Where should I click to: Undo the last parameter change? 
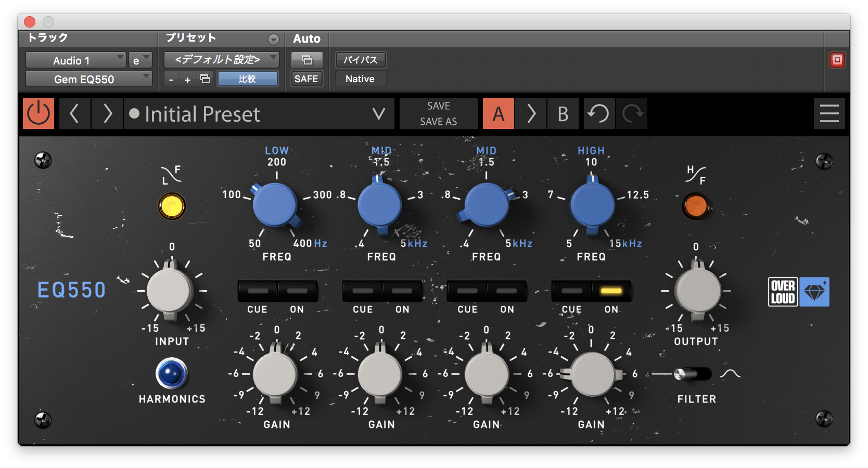[x=599, y=113]
